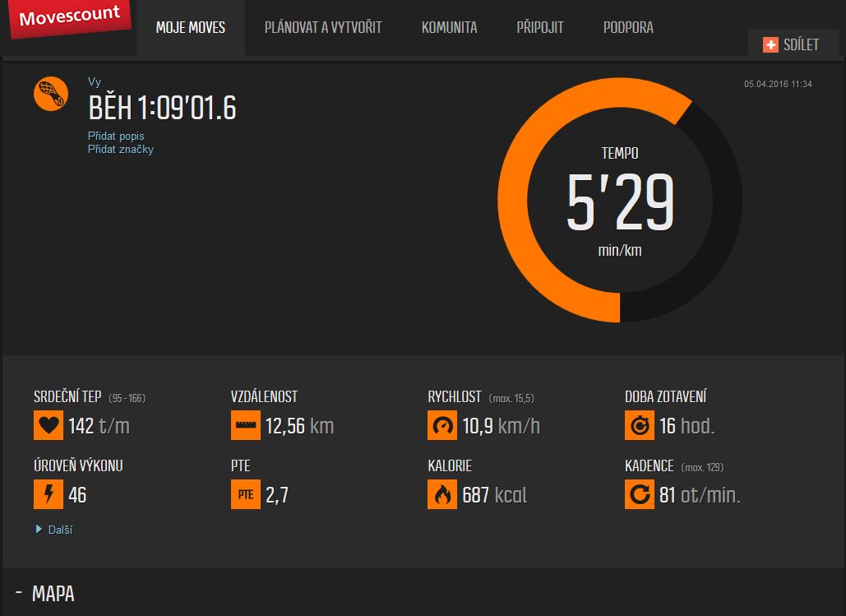
Task: Click the heart rate icon
Action: coord(49,426)
